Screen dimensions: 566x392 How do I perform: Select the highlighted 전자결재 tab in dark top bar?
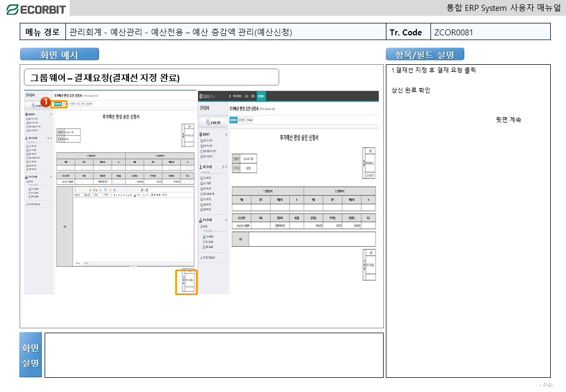261,96
